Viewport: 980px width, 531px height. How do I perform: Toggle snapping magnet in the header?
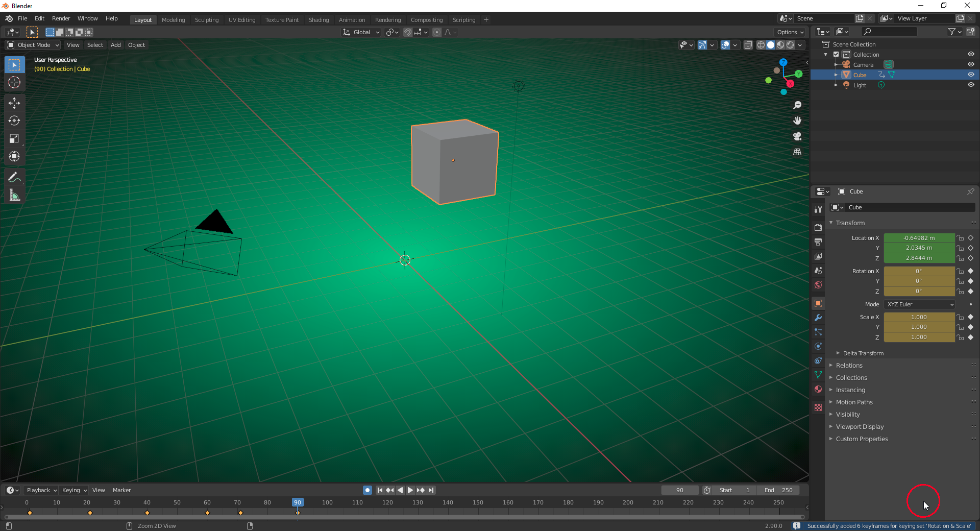click(x=408, y=32)
